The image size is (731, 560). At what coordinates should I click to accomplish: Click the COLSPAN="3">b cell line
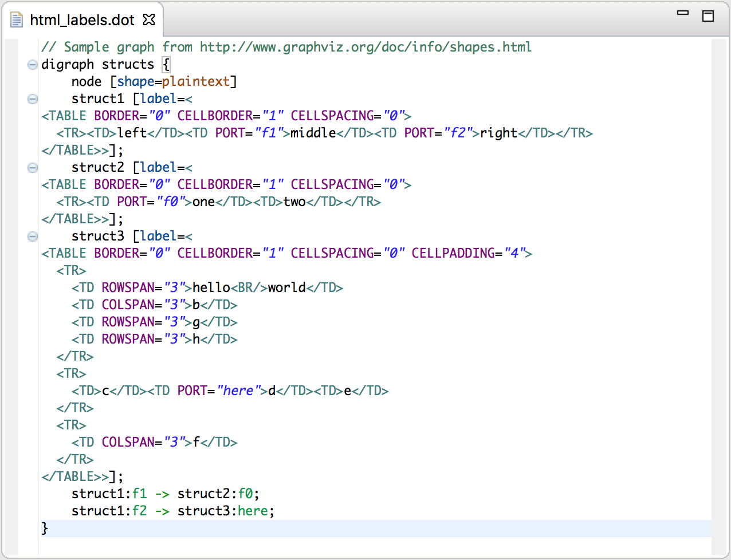(154, 305)
